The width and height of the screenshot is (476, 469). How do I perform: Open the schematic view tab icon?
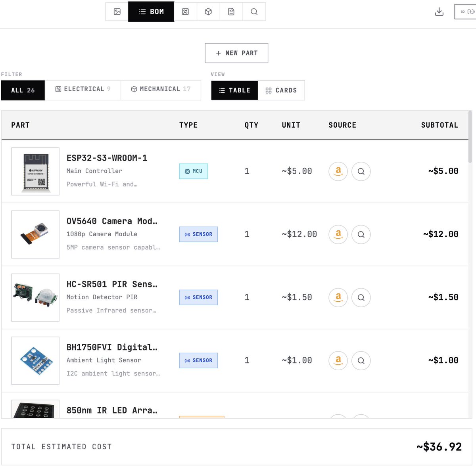pos(185,11)
